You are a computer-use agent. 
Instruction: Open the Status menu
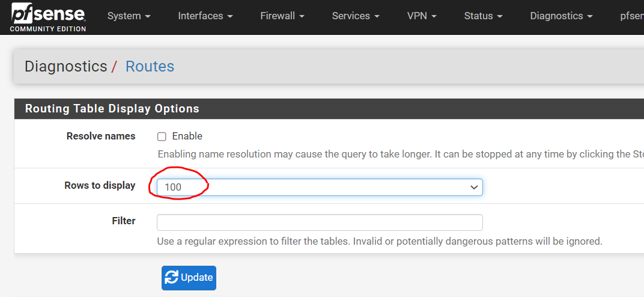pyautogui.click(x=484, y=16)
